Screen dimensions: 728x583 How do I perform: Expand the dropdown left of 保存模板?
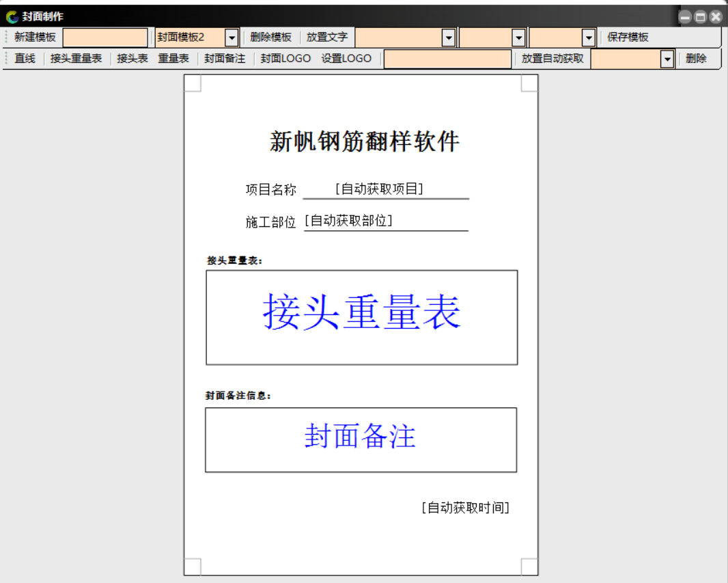pos(589,38)
